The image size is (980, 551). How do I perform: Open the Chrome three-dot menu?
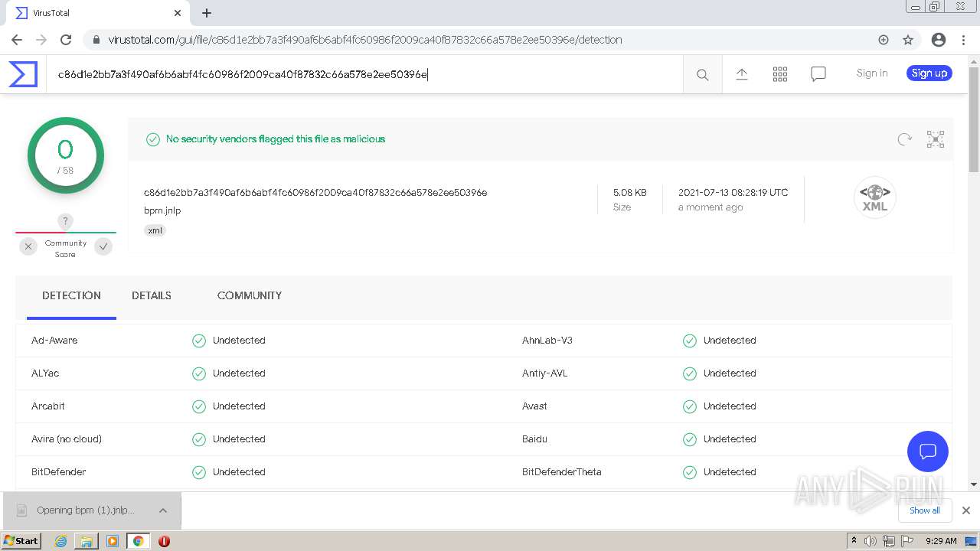coord(963,40)
